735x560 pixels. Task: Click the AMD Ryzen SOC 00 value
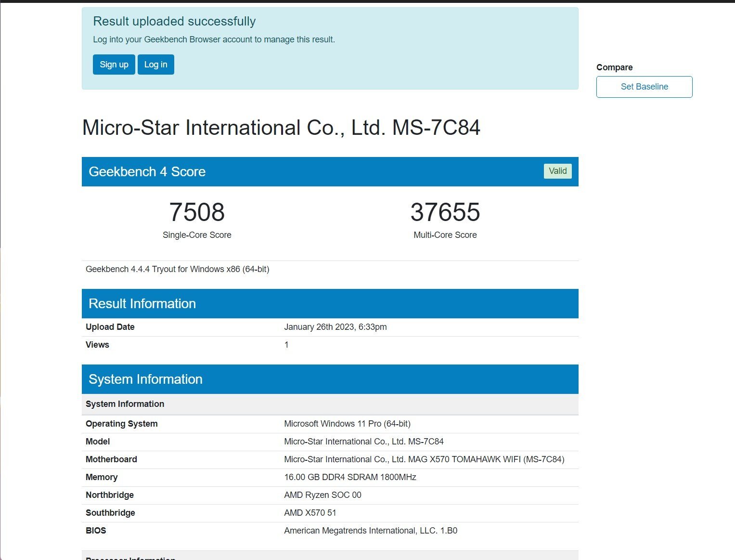322,495
